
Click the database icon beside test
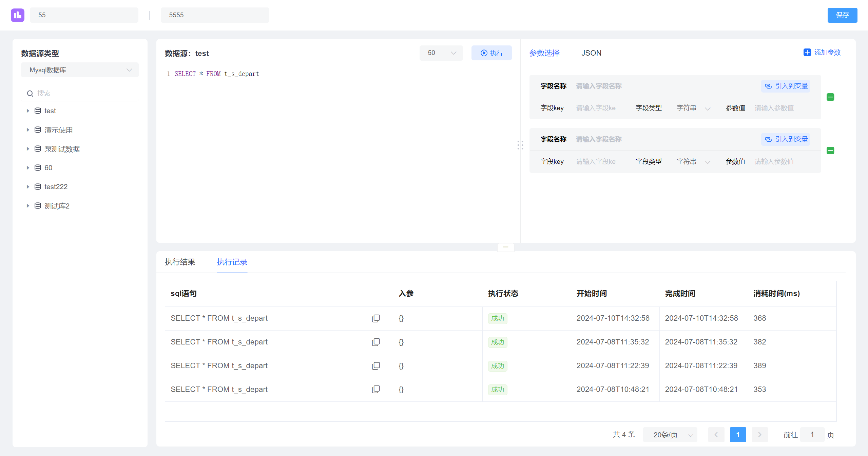click(38, 111)
